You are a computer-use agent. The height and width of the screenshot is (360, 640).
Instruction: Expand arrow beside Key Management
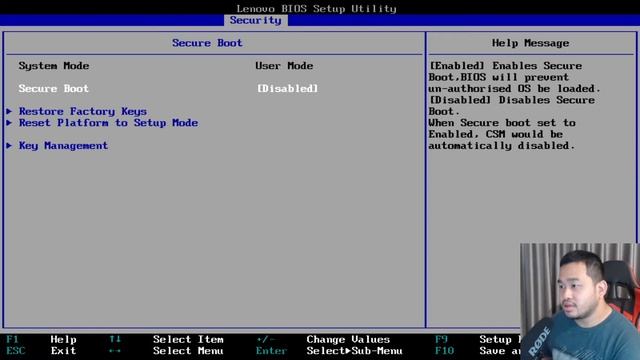click(9, 146)
